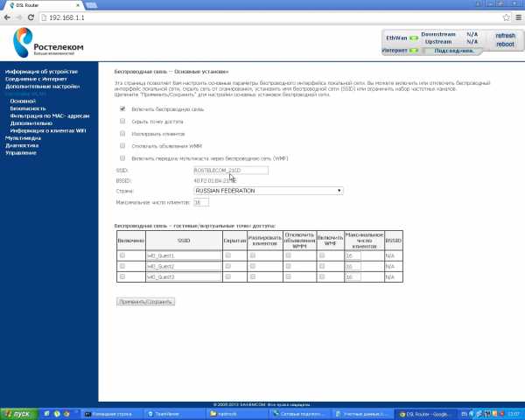Open 'Информация об устройстве' menu item
The height and width of the screenshot is (420, 525).
[x=41, y=72]
